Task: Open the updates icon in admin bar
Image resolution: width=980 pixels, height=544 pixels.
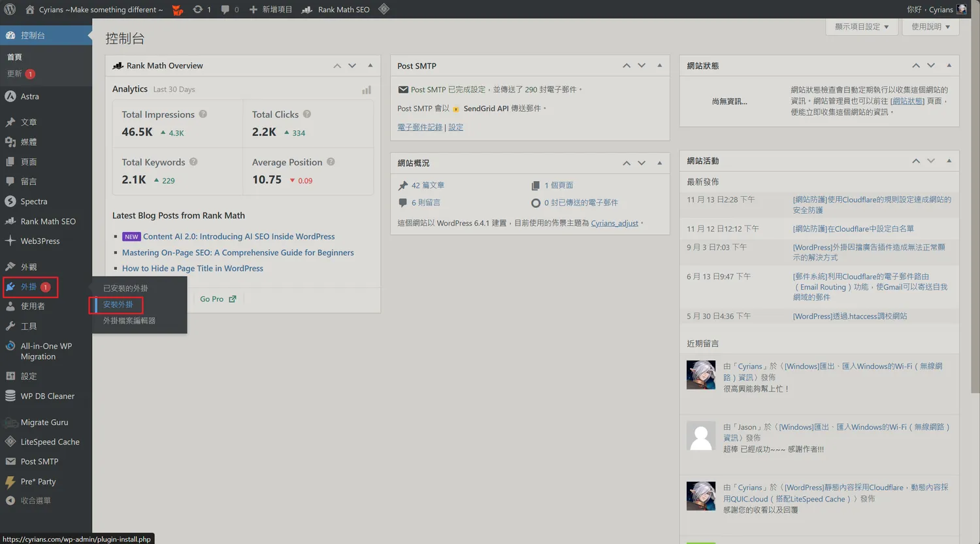Action: coord(198,10)
